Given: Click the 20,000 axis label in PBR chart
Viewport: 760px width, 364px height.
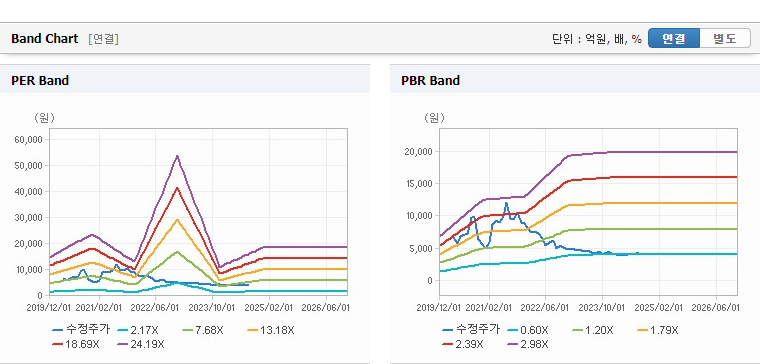Looking at the screenshot, I should 418,152.
